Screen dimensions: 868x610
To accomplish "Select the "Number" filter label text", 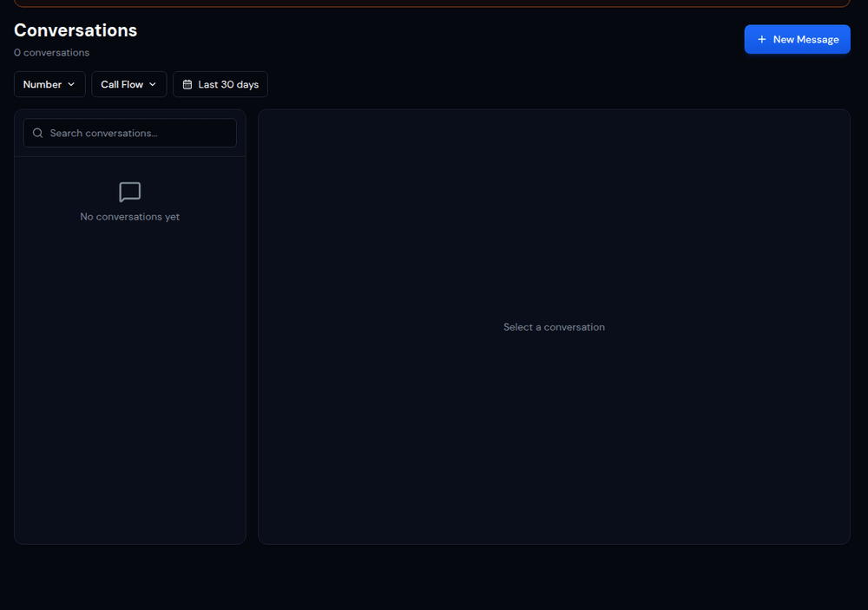I will (42, 84).
